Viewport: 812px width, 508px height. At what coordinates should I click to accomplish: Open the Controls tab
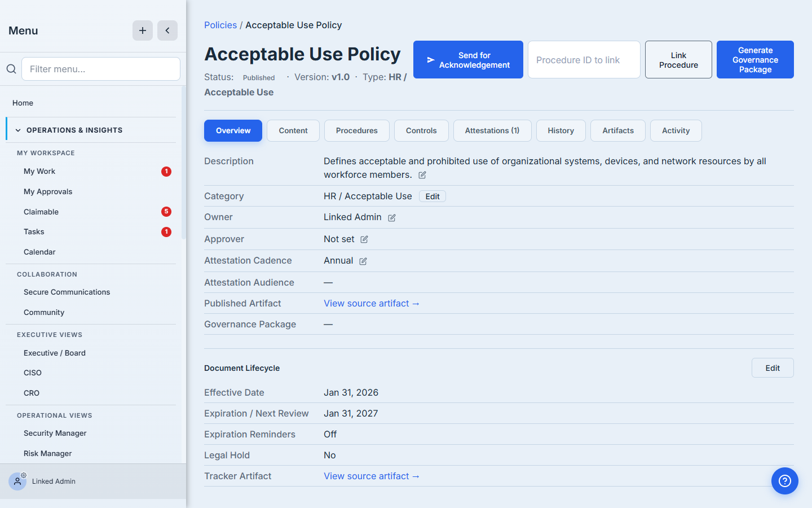[x=421, y=130]
